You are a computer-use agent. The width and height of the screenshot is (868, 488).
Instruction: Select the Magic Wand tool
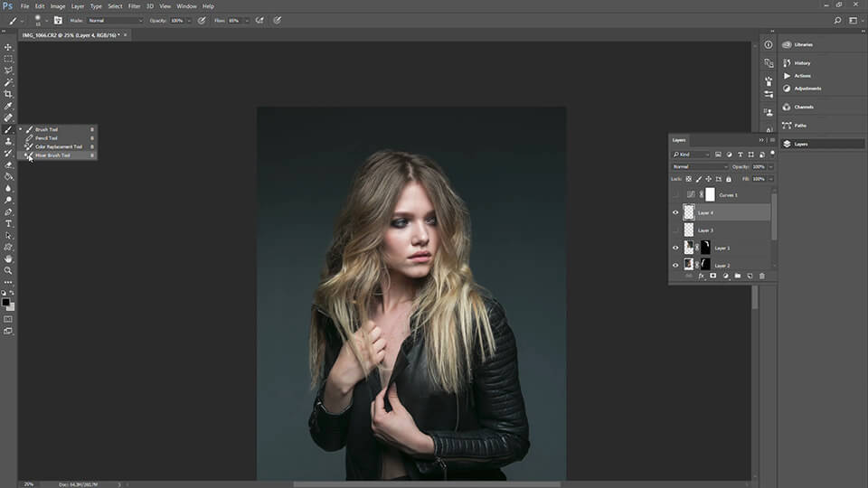(x=8, y=82)
